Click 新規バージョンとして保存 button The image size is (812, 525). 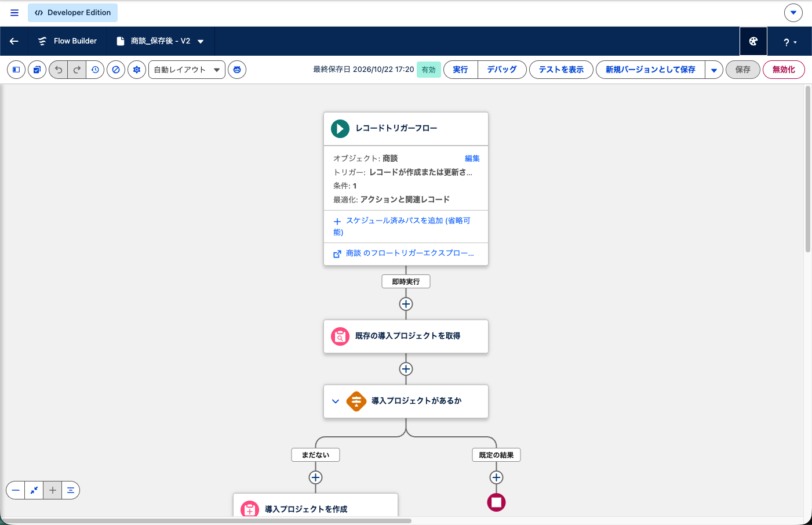(650, 70)
